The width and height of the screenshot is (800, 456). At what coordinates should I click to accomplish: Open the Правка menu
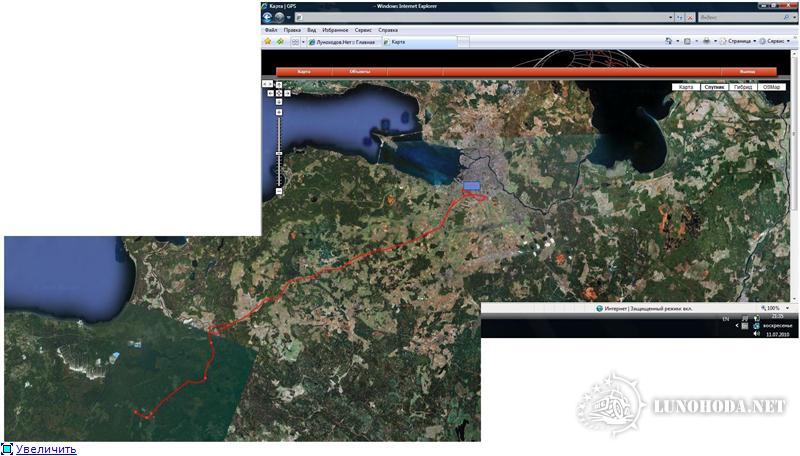click(x=292, y=30)
